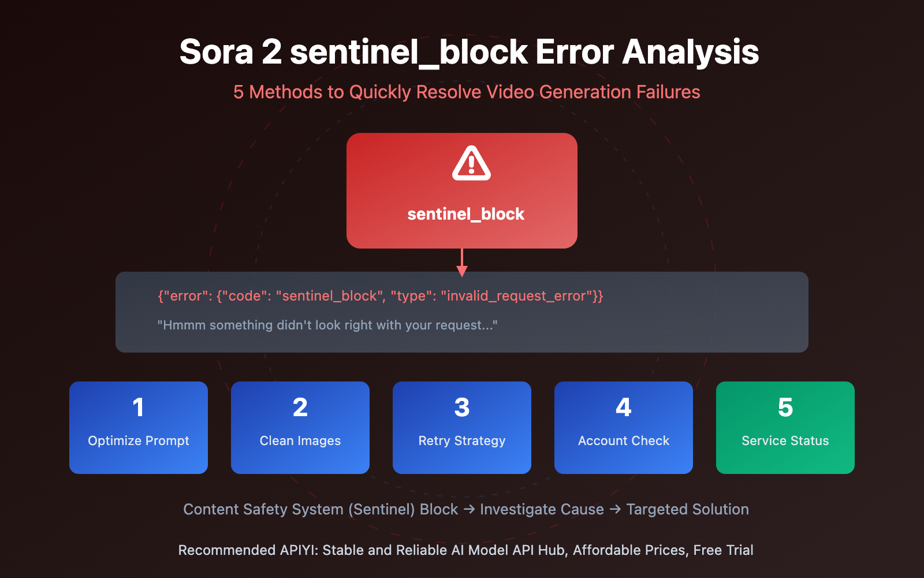
Task: Select the Clean Images card label
Action: pyautogui.click(x=300, y=441)
